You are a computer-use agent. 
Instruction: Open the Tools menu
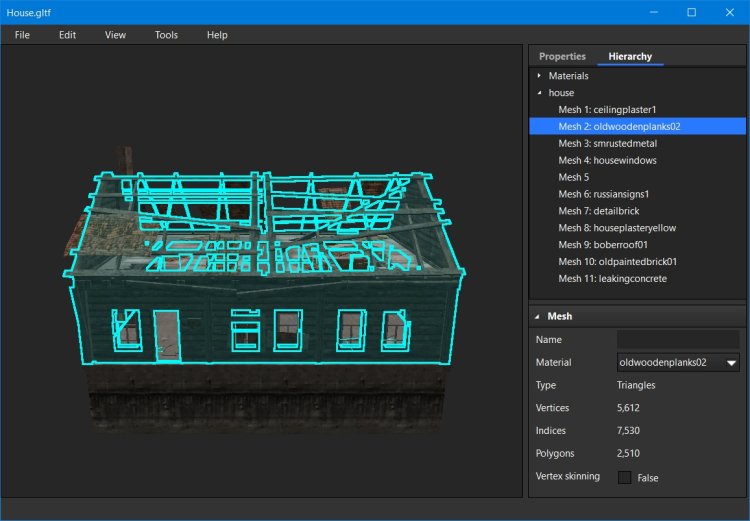tap(166, 35)
